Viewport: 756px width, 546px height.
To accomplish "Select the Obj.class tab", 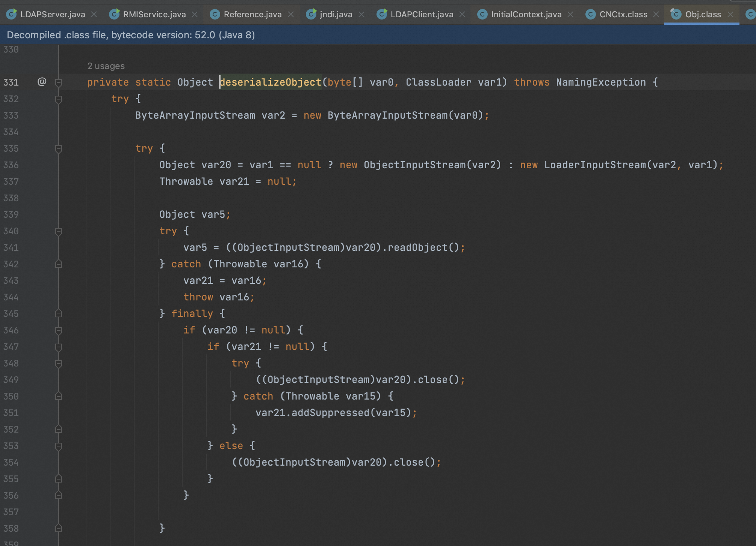I will coord(703,14).
